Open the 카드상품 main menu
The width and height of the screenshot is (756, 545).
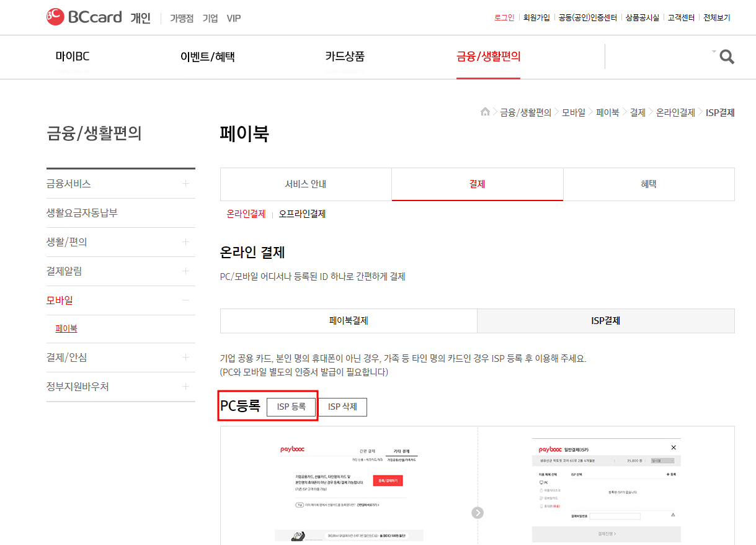click(x=345, y=56)
